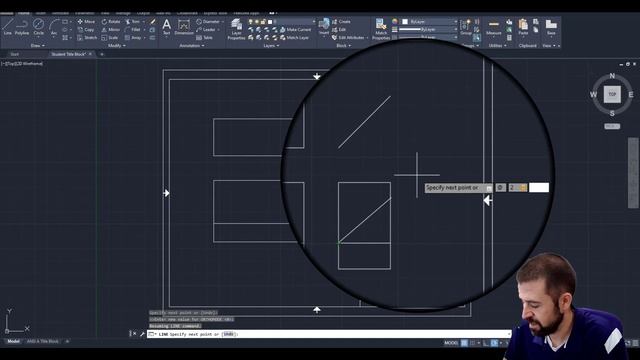Click MODEL space status bar button

click(x=451, y=343)
